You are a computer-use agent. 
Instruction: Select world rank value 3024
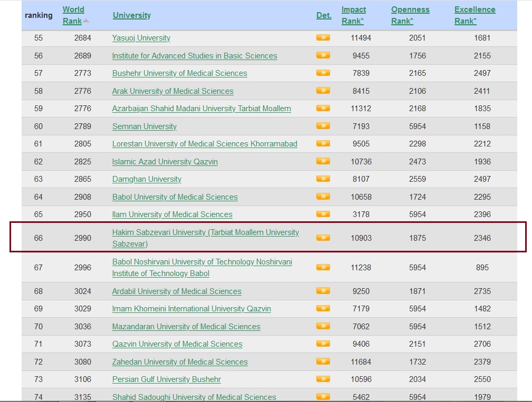(x=82, y=291)
